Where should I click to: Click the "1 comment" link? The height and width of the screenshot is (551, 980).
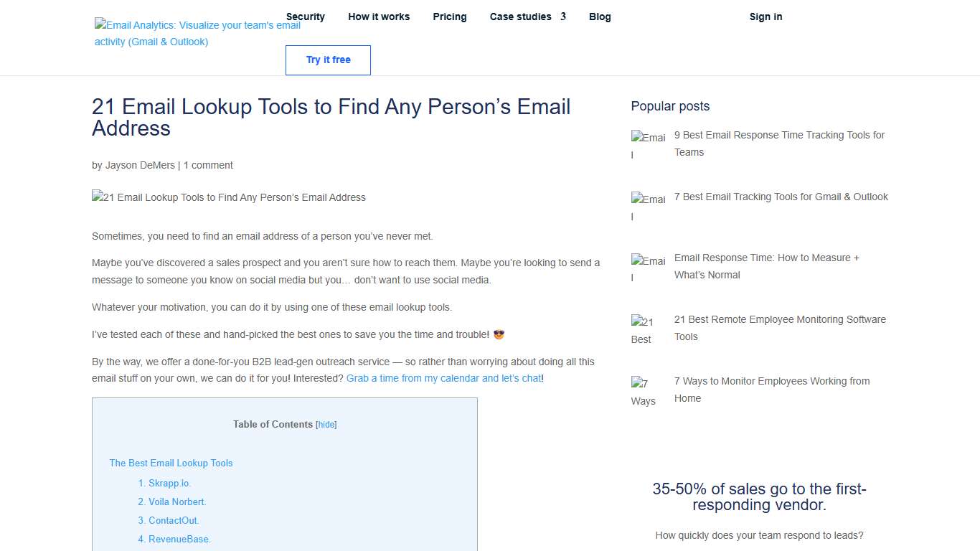click(208, 165)
